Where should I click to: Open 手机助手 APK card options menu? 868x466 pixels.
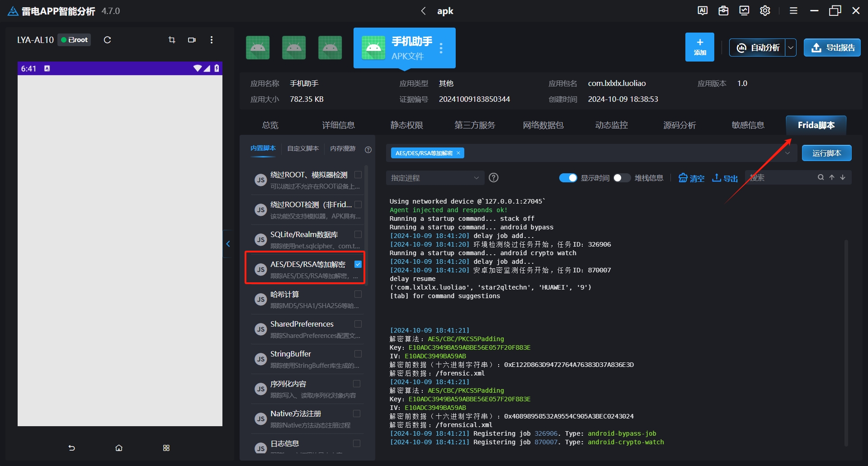coord(441,48)
